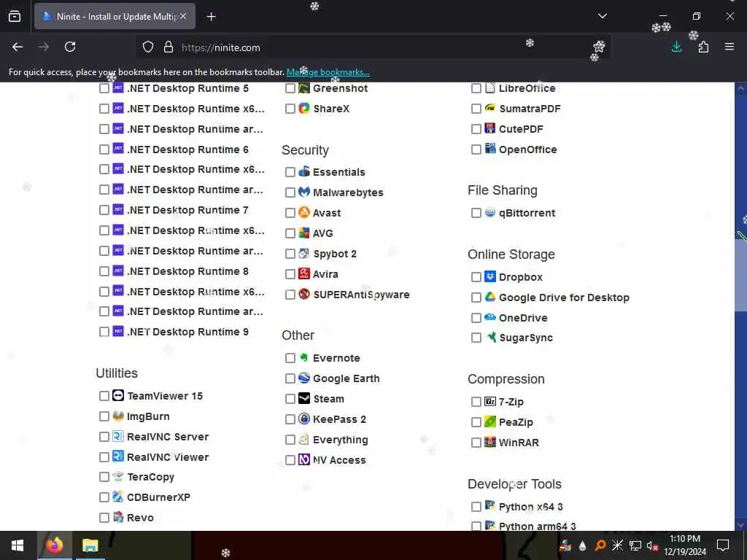Open a new browser tab
The width and height of the screenshot is (747, 560).
[x=211, y=17]
